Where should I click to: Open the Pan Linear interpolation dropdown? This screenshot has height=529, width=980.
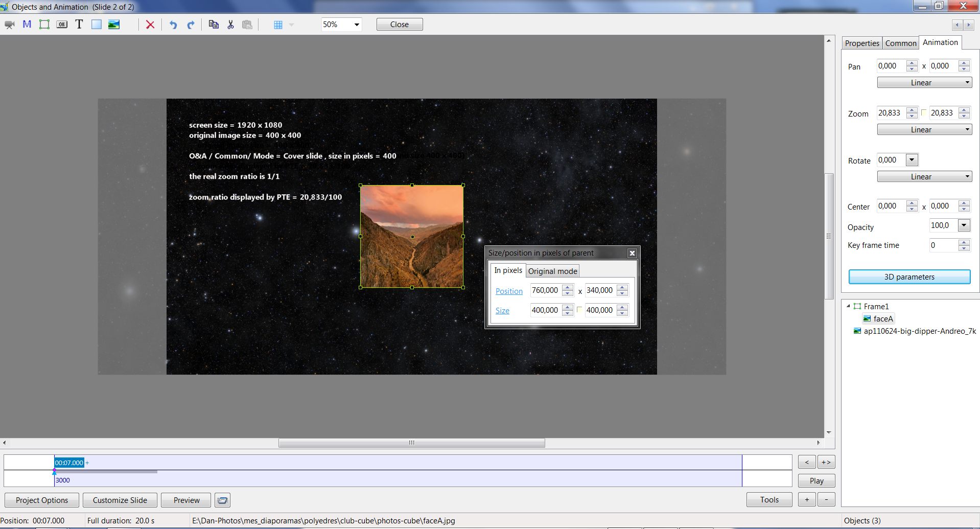click(x=924, y=83)
